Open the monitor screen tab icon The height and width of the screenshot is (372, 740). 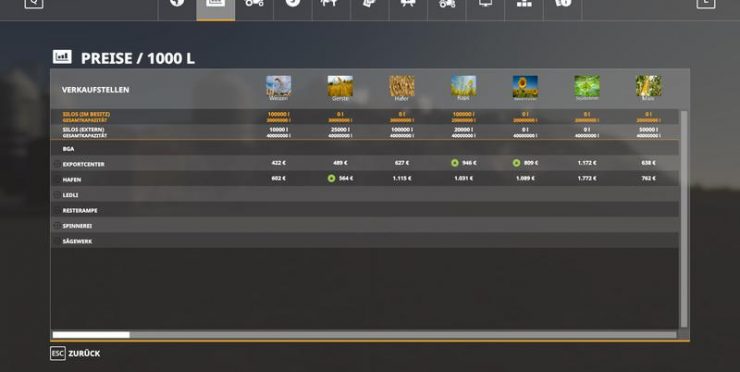tap(485, 3)
